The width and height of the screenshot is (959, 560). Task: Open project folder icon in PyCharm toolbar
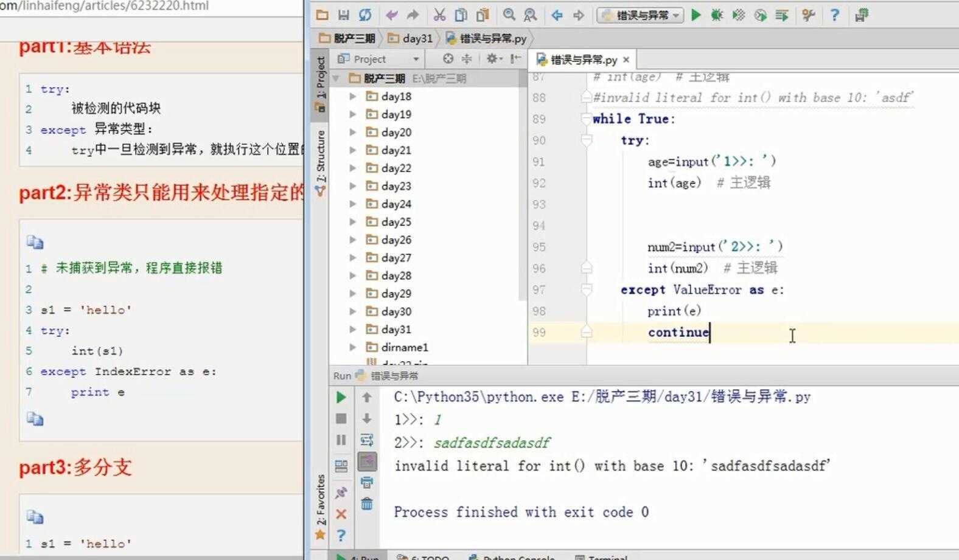click(323, 15)
